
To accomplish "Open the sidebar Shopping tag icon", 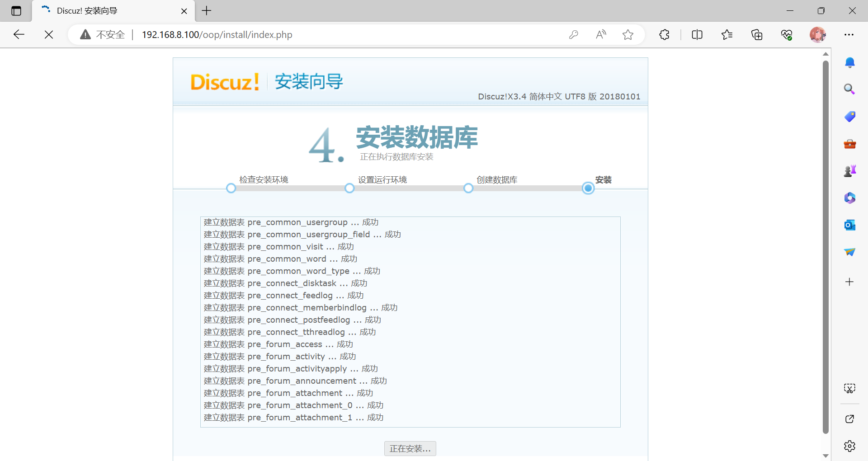I will pos(850,117).
